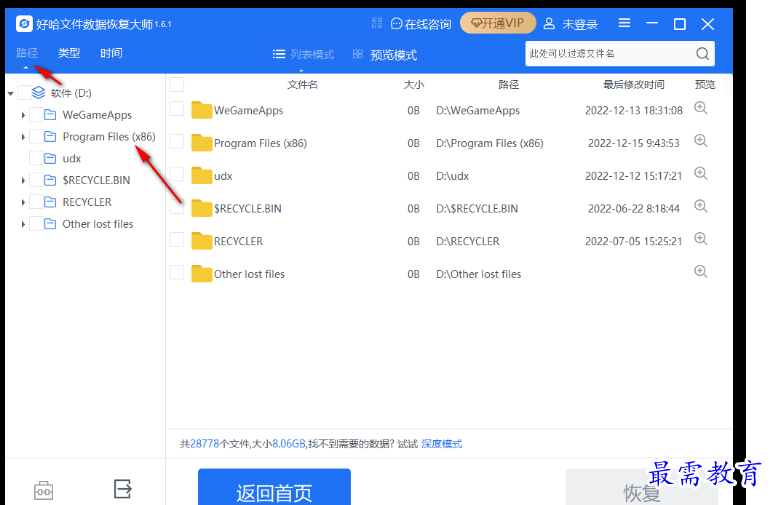Preview Other lost files with magnifier icon
Image resolution: width=770 pixels, height=505 pixels.
pyautogui.click(x=701, y=272)
